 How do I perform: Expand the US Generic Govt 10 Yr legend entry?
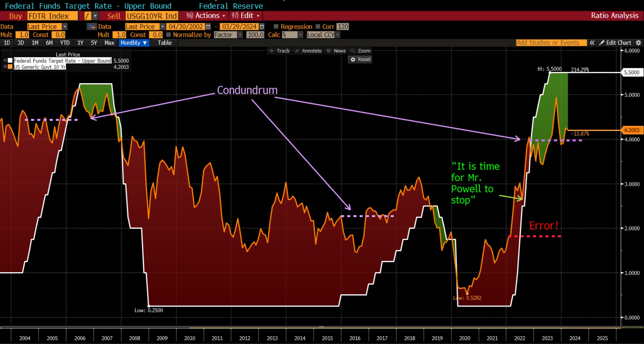(x=5, y=66)
